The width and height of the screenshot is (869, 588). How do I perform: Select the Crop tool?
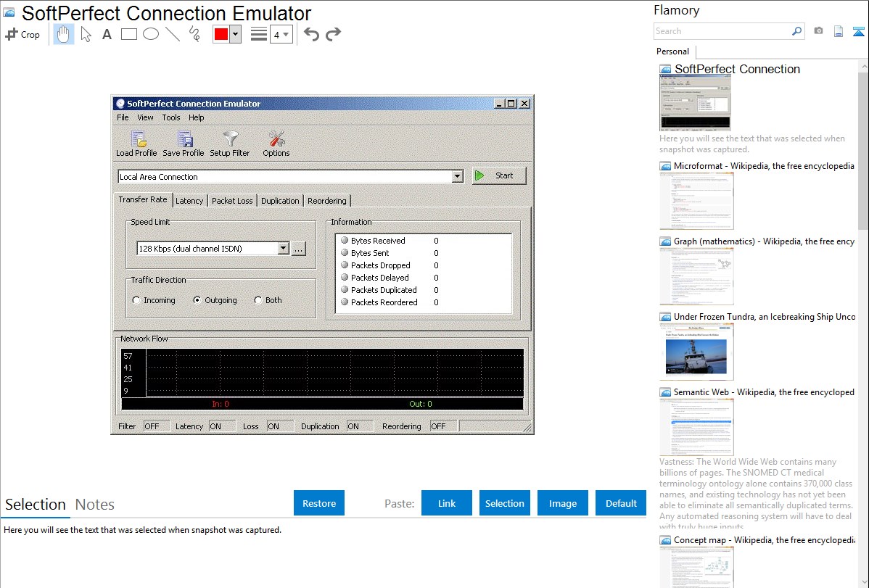pyautogui.click(x=22, y=34)
